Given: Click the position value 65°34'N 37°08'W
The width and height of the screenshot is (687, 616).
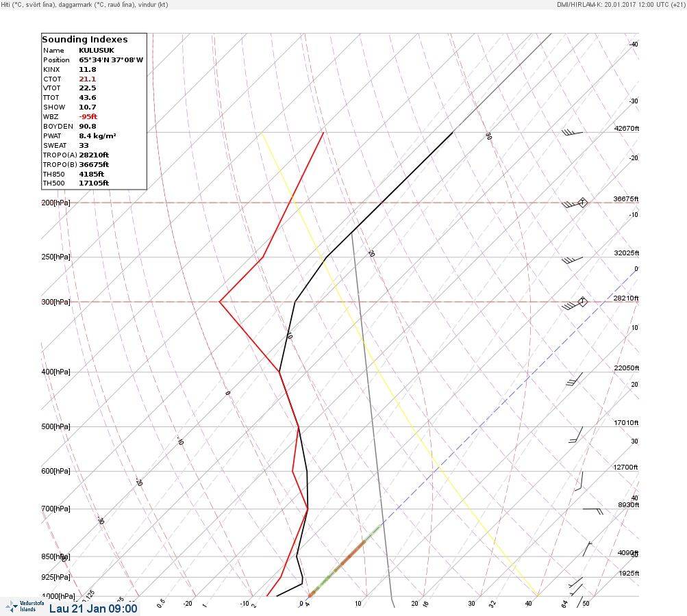Looking at the screenshot, I should pos(111,60).
